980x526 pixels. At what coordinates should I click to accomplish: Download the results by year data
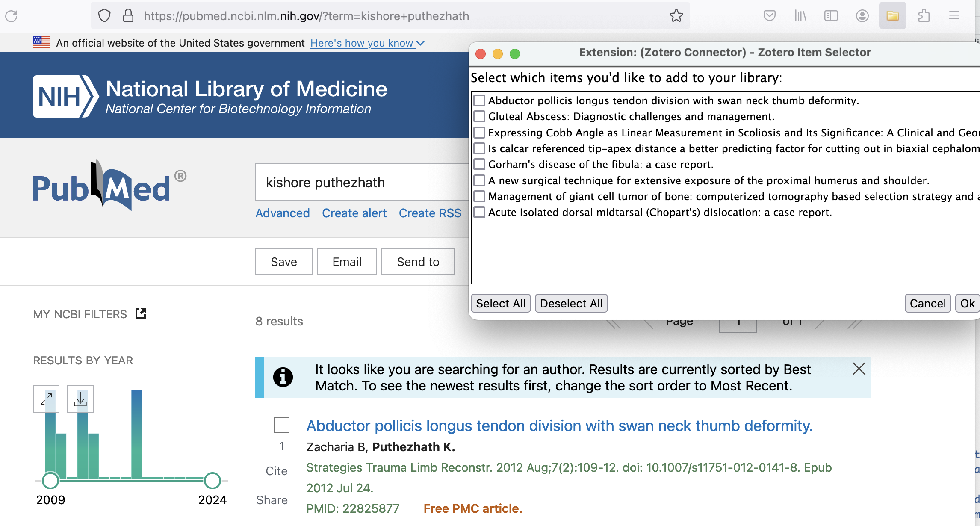[x=80, y=399]
